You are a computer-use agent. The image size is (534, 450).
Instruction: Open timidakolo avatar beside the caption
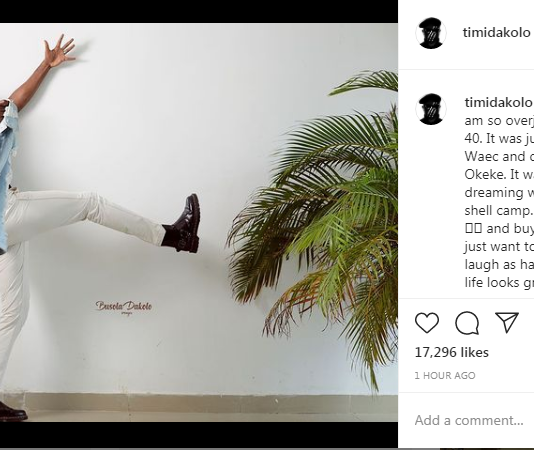point(431,109)
